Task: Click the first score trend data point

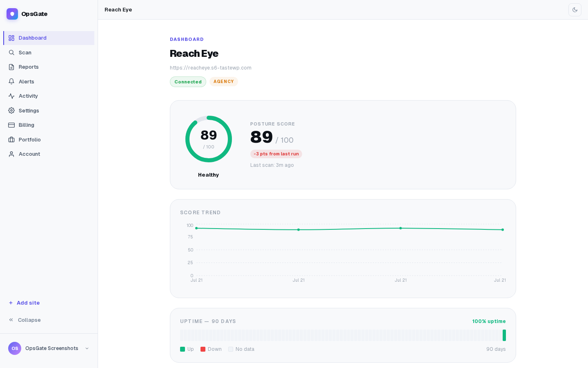Action: click(196, 228)
